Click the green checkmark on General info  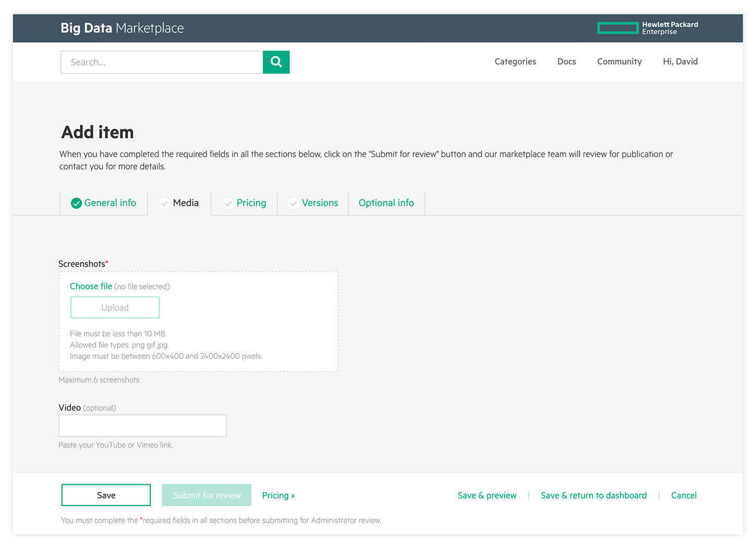click(x=76, y=203)
